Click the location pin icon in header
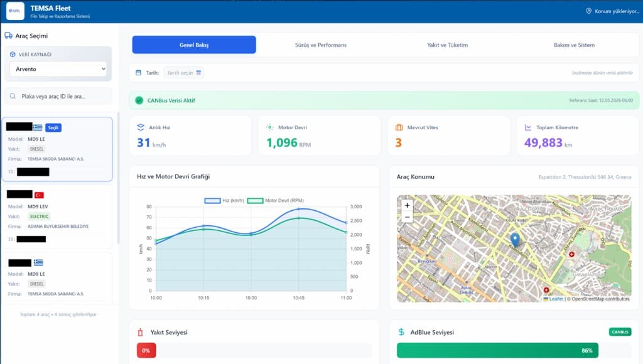 tap(588, 11)
